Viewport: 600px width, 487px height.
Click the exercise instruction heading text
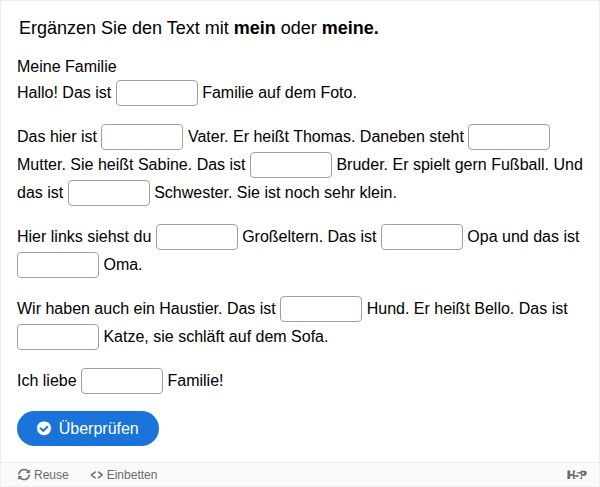coord(198,28)
